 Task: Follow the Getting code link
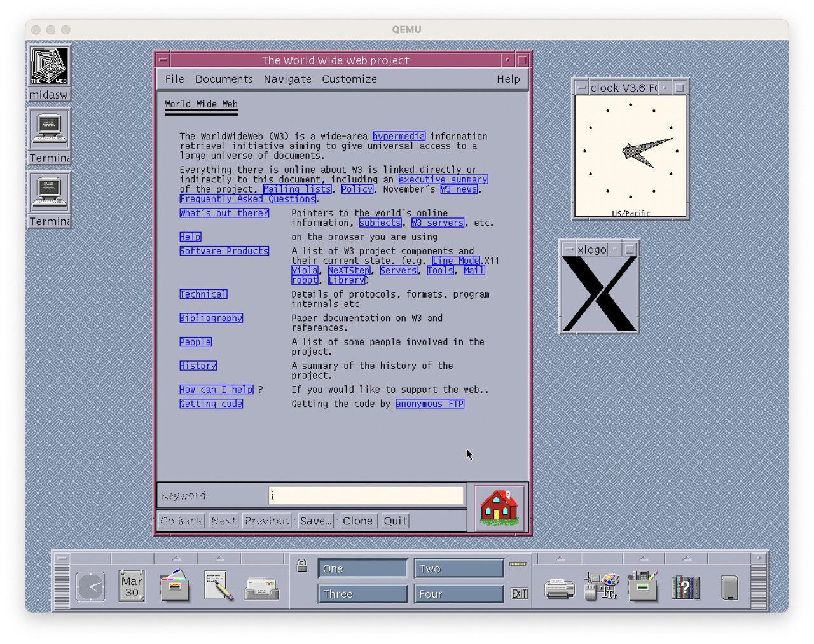[211, 404]
